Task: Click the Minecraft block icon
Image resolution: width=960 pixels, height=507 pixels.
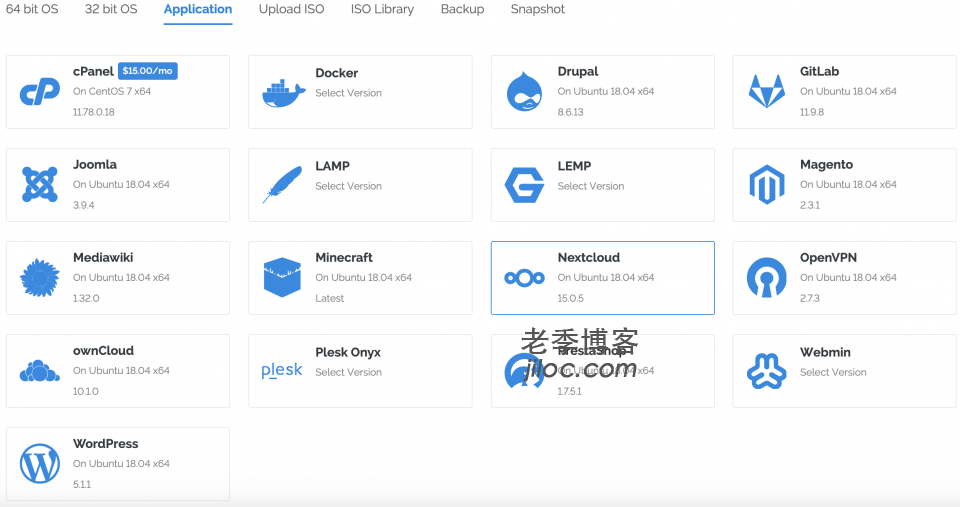Action: [x=282, y=277]
